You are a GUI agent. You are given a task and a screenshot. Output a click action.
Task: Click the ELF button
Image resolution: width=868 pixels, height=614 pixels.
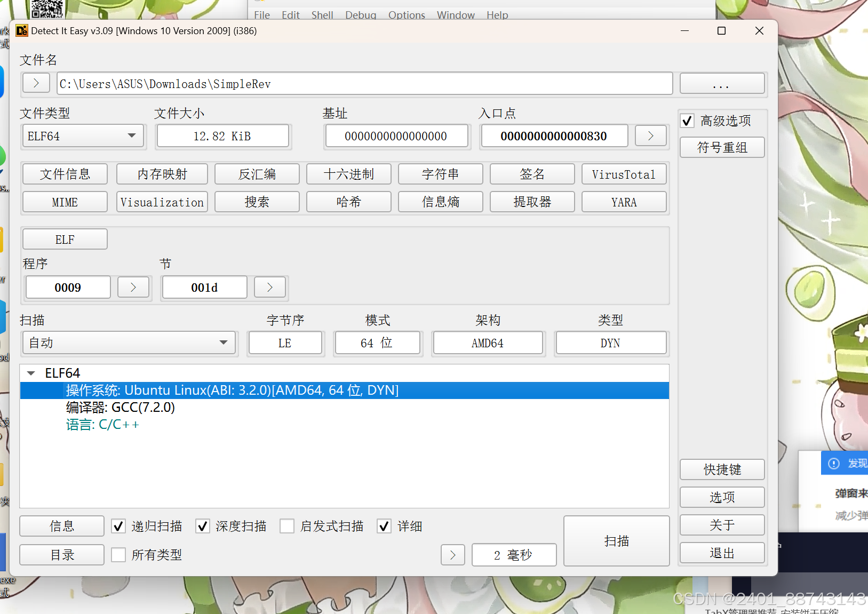pos(65,239)
